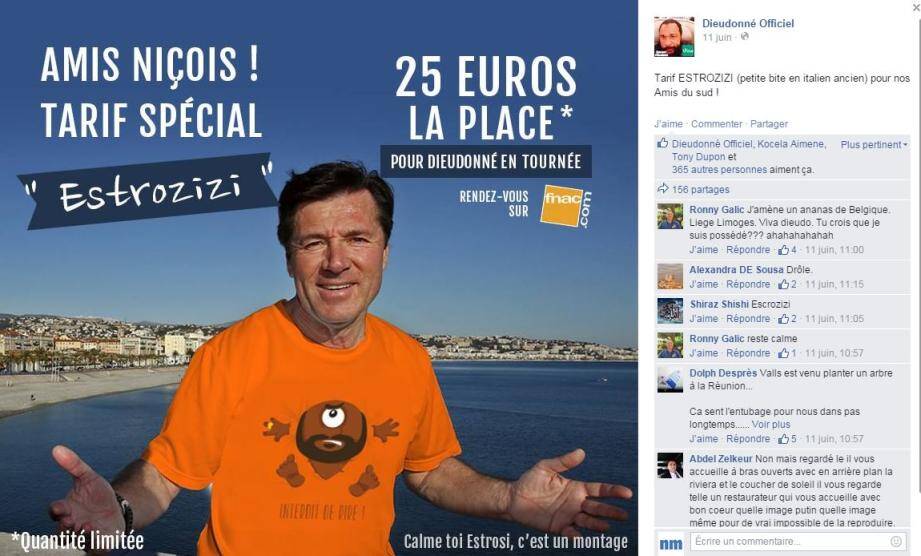Close the photo viewer with the X

coord(916,8)
